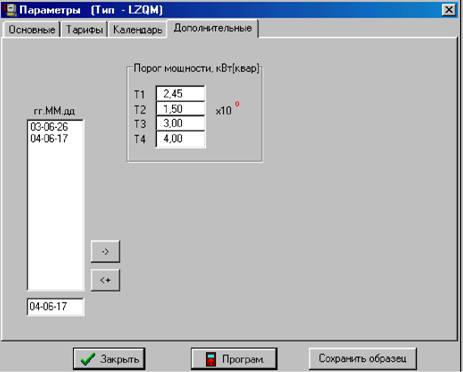Select date 03-06-26 in the list
This screenshot has width=463, height=372.
click(49, 127)
